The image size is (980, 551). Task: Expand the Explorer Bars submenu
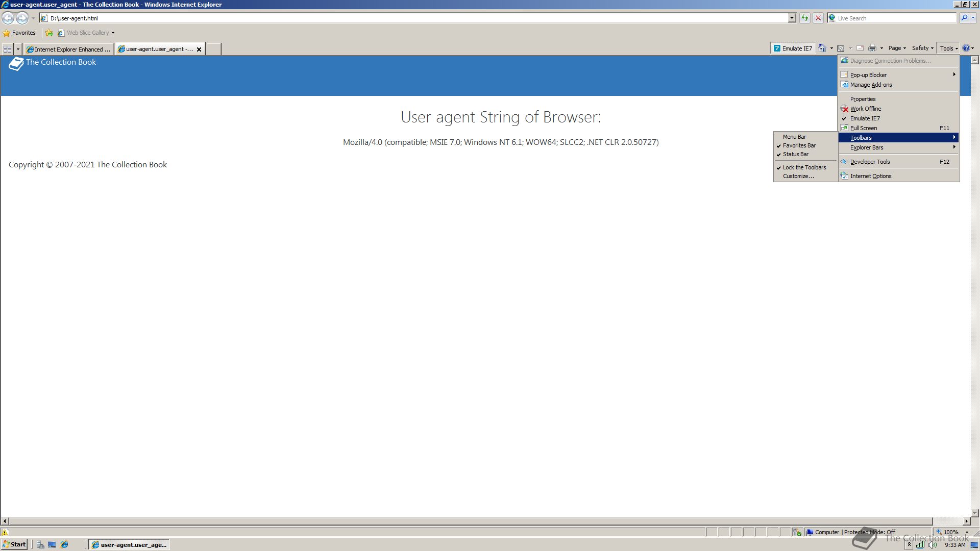tap(899, 147)
